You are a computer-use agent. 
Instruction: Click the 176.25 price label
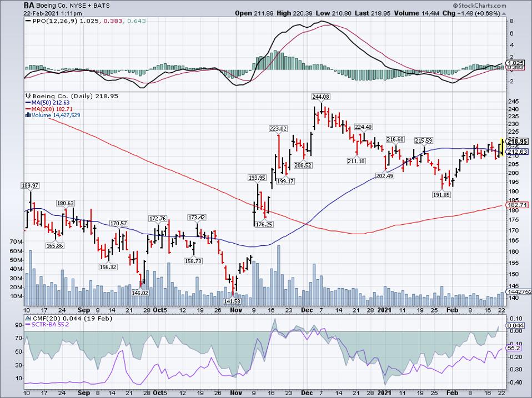coord(264,224)
